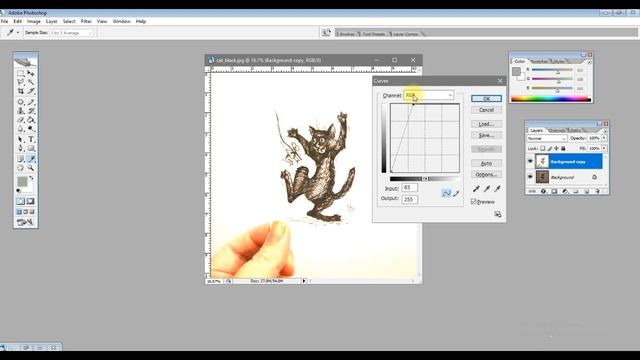The image size is (640, 360).
Task: Open the Sample Size dropdown
Action: point(72,33)
